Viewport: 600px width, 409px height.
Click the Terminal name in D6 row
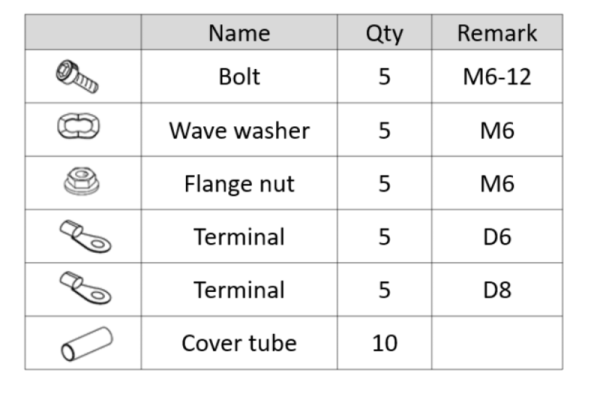[x=239, y=237]
